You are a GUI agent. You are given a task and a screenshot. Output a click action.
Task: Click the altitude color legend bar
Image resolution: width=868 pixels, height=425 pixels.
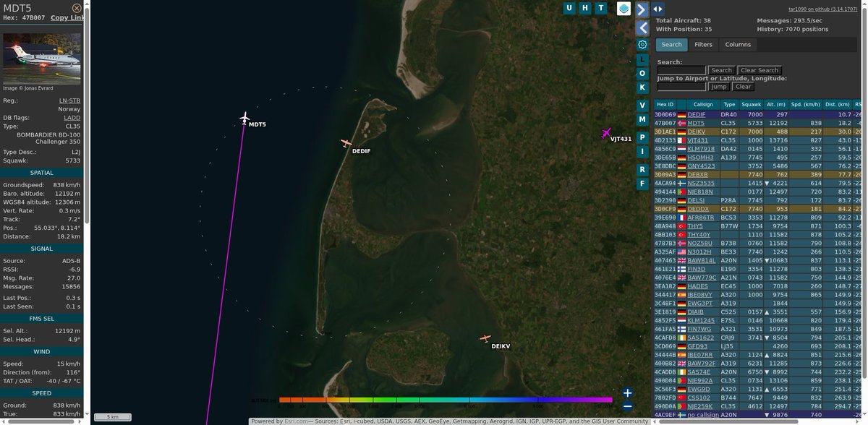(446, 399)
